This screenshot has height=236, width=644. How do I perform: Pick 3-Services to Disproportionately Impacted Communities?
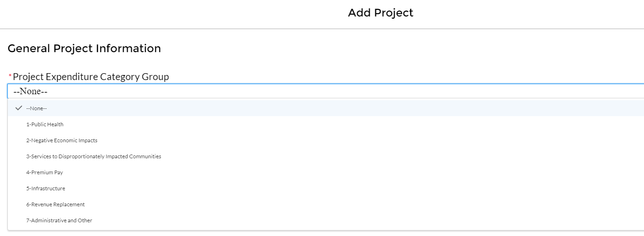point(93,156)
